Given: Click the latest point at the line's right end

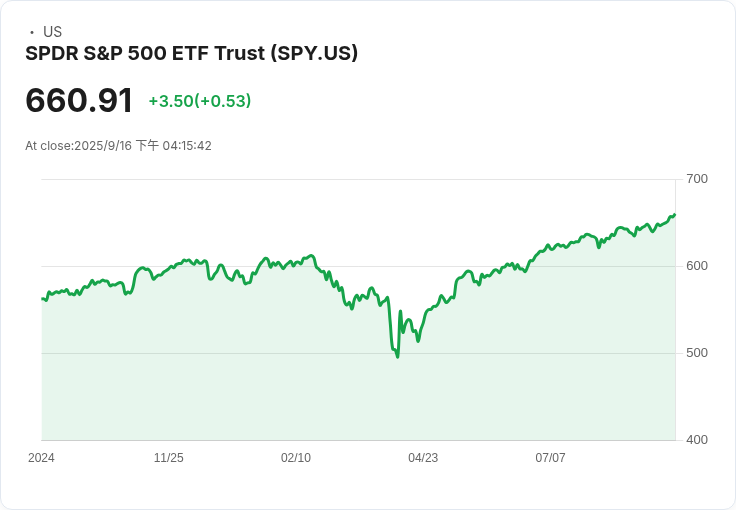Looking at the screenshot, I should [x=675, y=215].
